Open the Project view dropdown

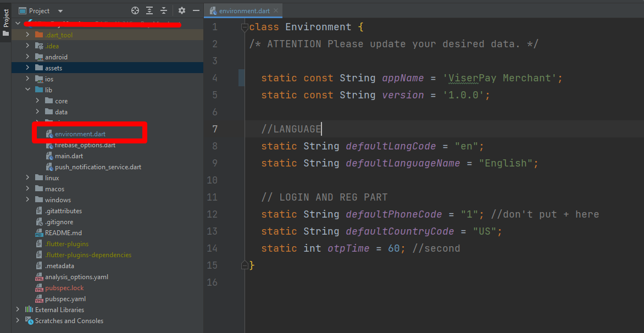pos(60,11)
